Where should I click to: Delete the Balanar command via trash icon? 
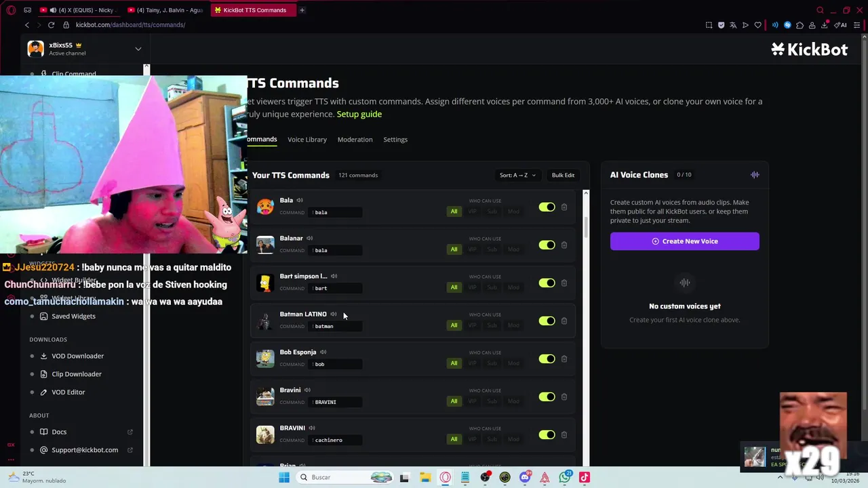[564, 245]
